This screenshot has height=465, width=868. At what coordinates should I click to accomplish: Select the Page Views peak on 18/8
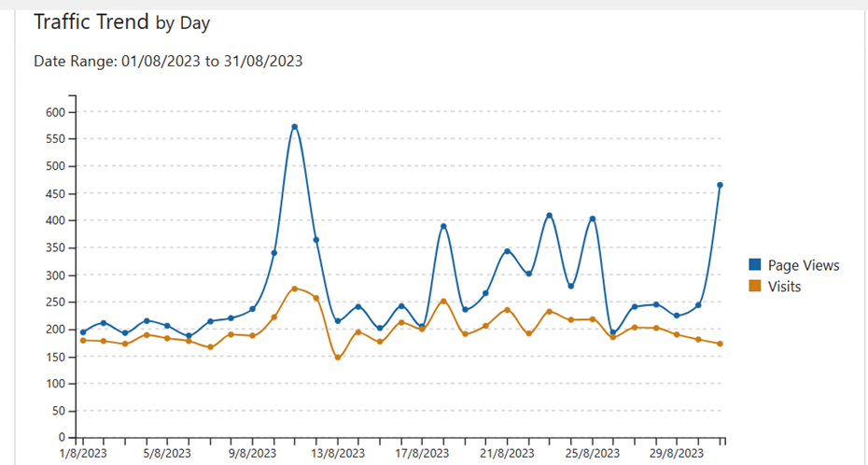point(443,226)
